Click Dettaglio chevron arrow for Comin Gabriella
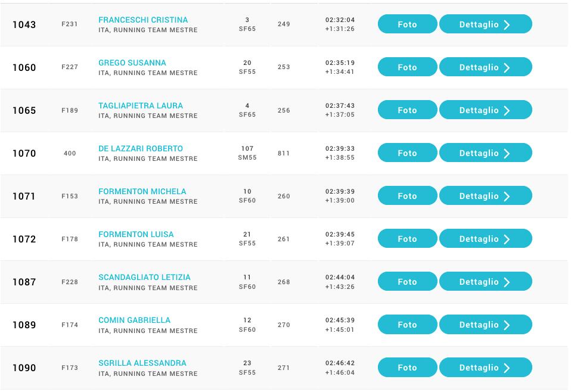This screenshot has height=392, width=571. [507, 325]
